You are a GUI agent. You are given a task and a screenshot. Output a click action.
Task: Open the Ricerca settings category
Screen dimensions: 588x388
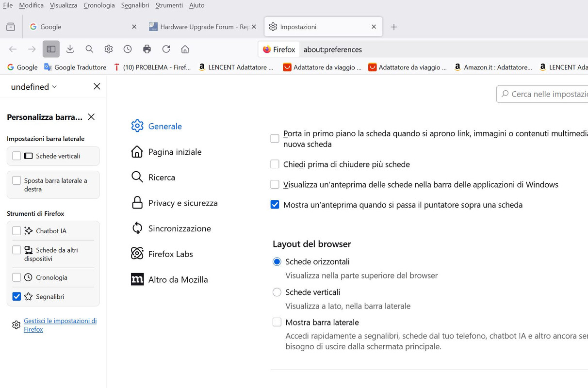click(x=153, y=178)
